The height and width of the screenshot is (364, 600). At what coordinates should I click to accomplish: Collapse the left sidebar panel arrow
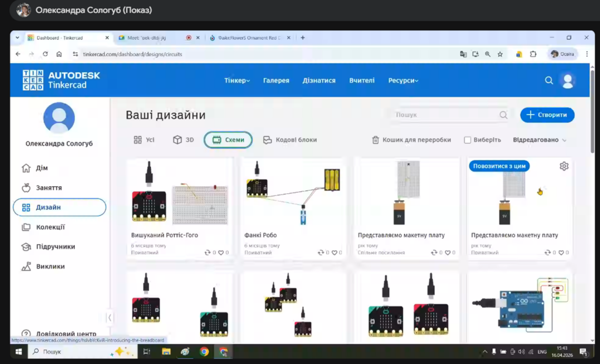(x=110, y=317)
